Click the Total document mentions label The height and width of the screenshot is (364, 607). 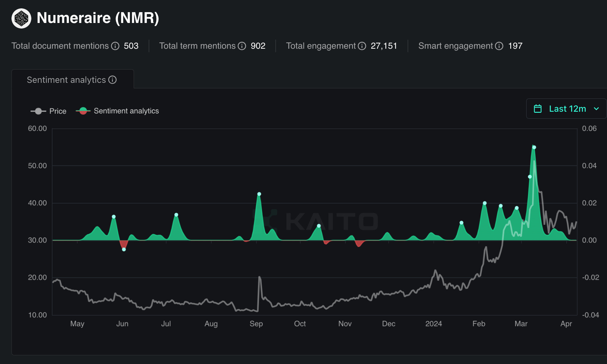coord(60,46)
